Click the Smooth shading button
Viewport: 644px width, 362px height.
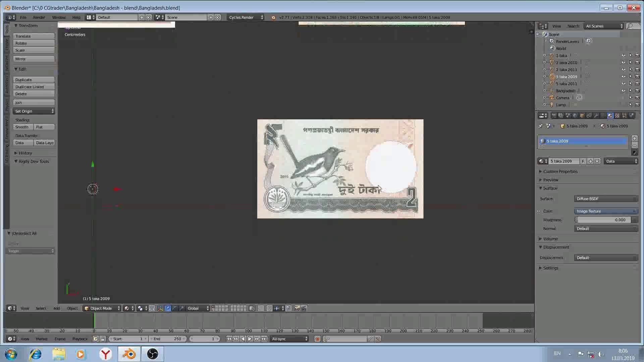tap(23, 127)
